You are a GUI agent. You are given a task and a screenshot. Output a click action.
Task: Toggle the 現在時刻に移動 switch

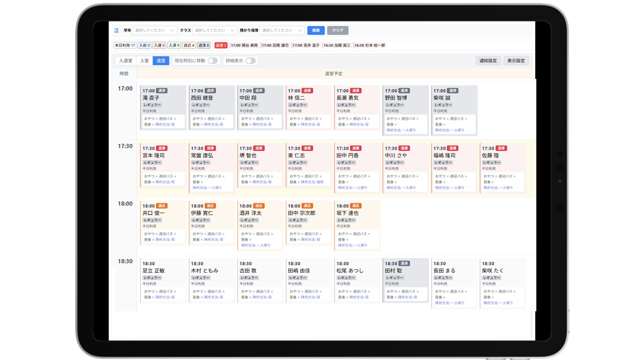(213, 61)
